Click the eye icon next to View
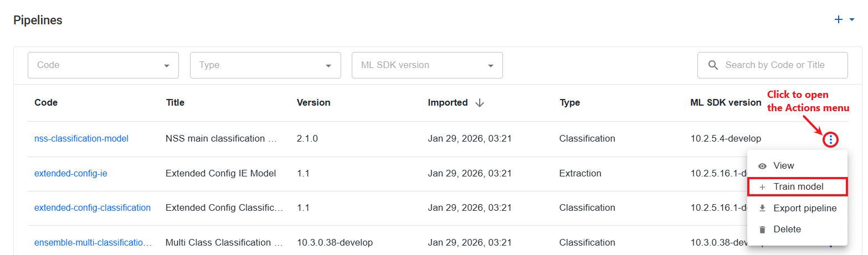This screenshot has width=868, height=255. [x=762, y=166]
